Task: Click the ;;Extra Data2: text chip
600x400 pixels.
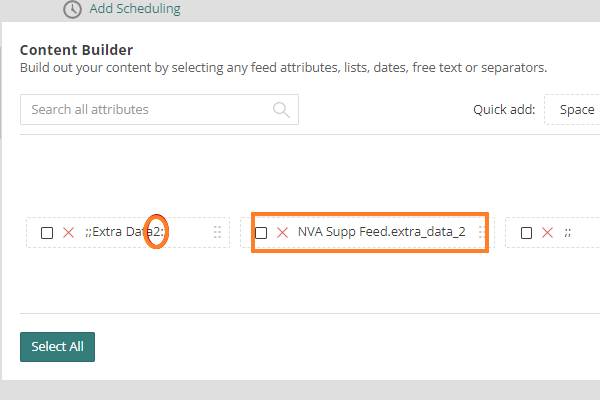Action: coord(125,233)
